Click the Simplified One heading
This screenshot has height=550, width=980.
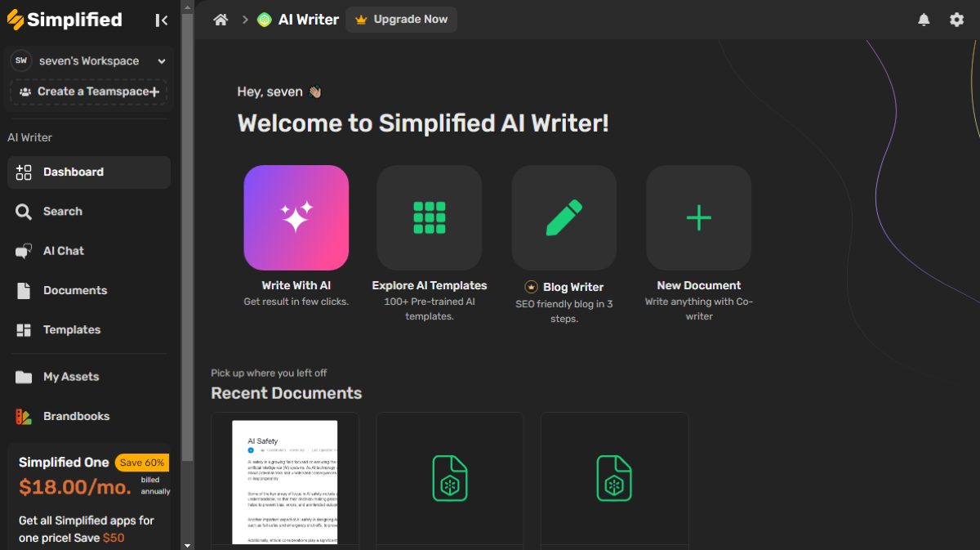click(x=64, y=463)
